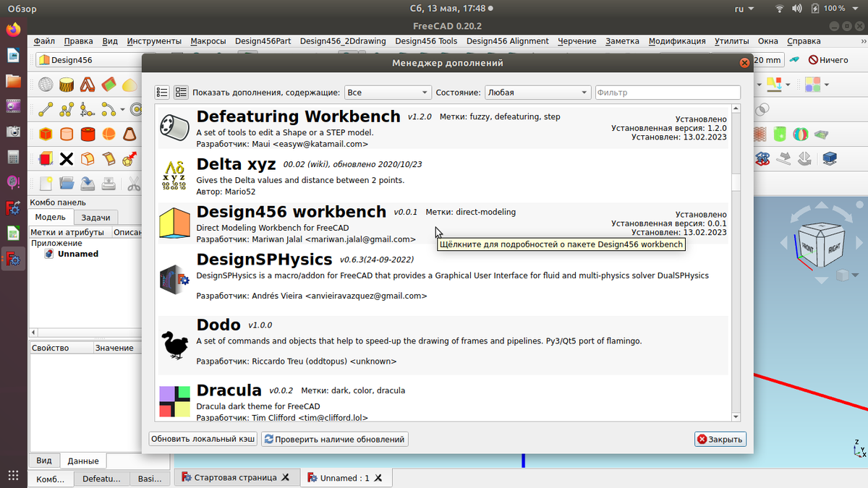Open dropdown arrow next to arc tool
Screen dimensions: 868x488
pos(123,110)
